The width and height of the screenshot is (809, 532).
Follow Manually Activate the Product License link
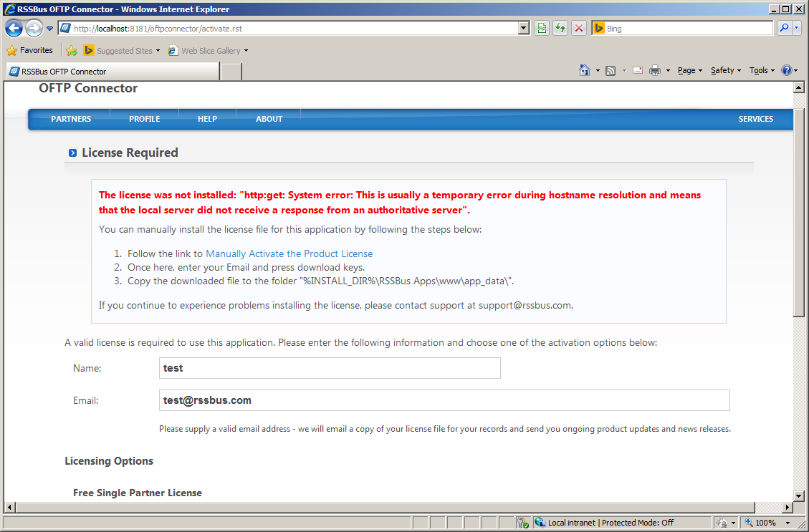click(x=289, y=253)
